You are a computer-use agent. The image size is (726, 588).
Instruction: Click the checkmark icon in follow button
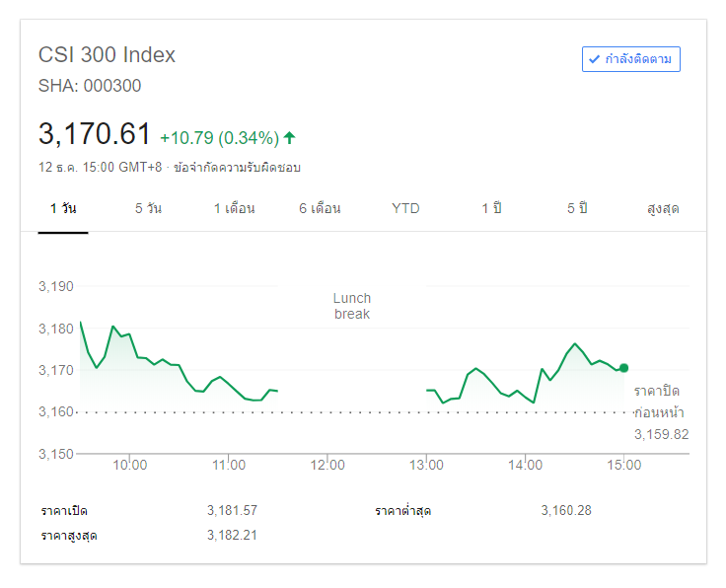coord(594,59)
